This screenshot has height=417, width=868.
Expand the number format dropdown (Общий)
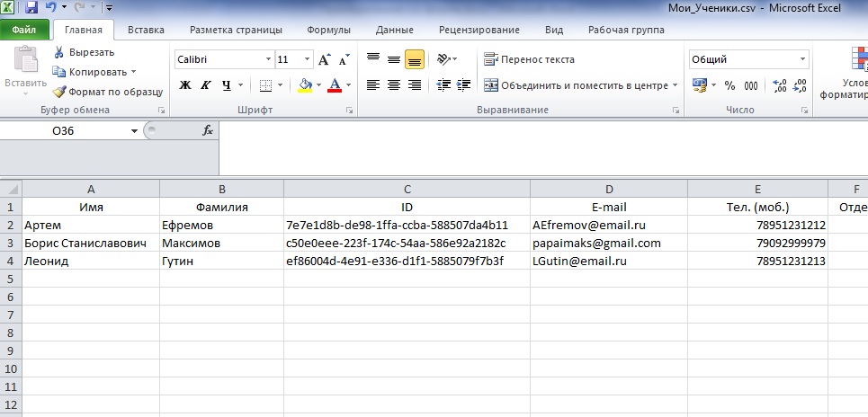click(803, 59)
